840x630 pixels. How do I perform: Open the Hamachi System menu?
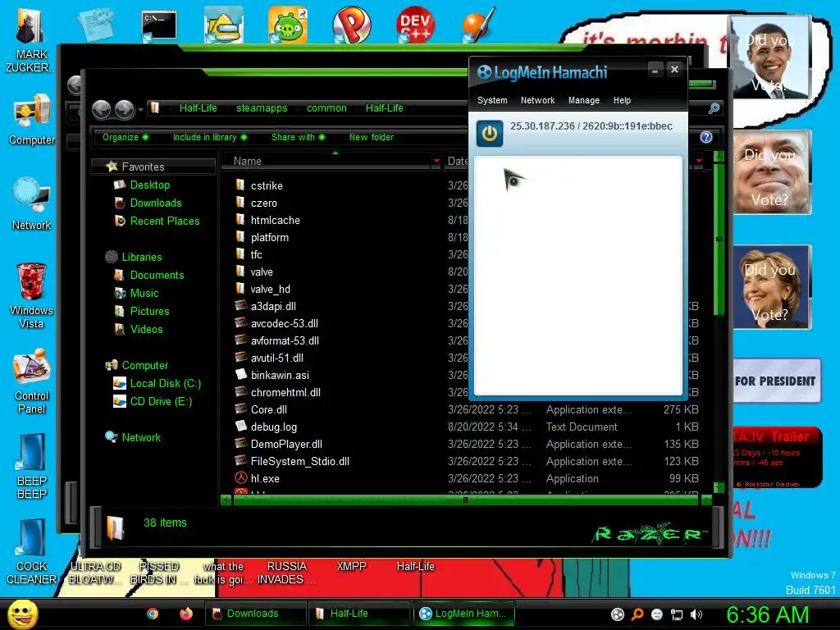click(x=492, y=100)
